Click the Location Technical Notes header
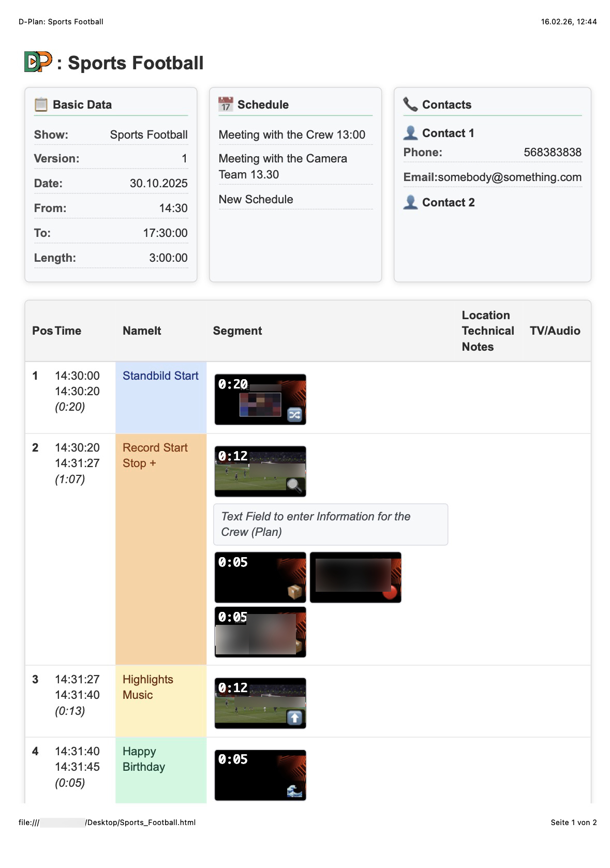 (x=488, y=331)
